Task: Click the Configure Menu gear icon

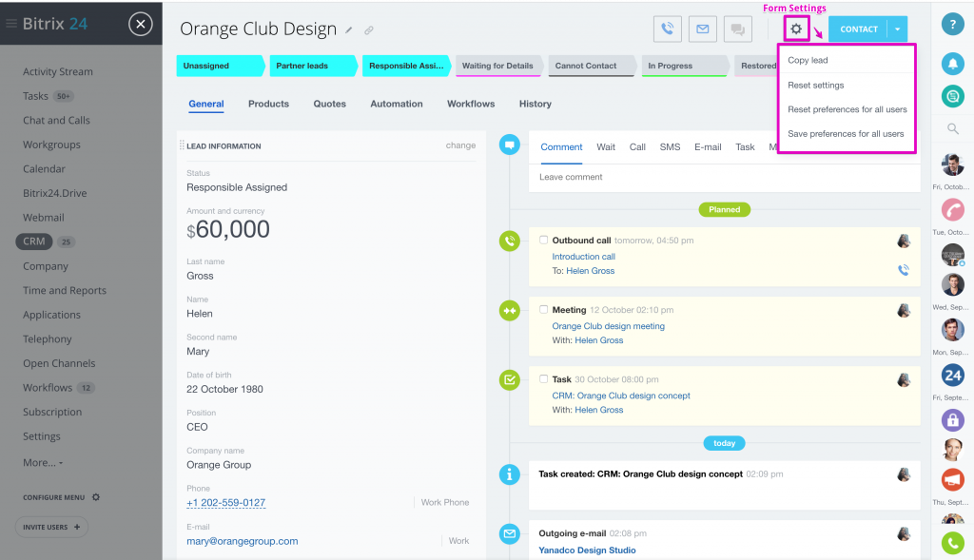Action: point(96,497)
